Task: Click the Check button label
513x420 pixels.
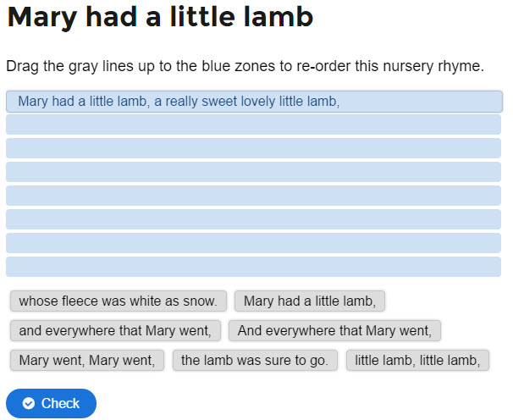Action: [x=60, y=403]
